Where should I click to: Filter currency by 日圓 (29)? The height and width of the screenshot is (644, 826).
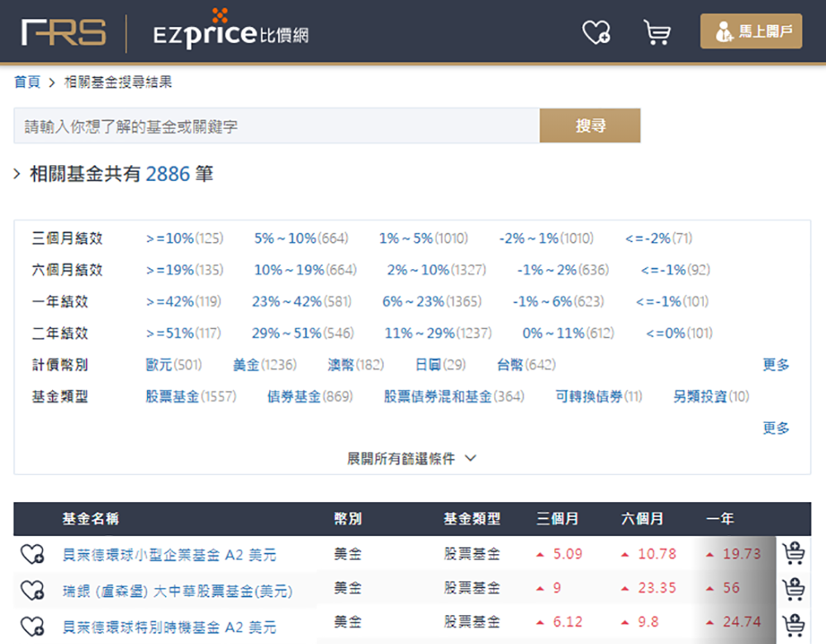pyautogui.click(x=440, y=365)
